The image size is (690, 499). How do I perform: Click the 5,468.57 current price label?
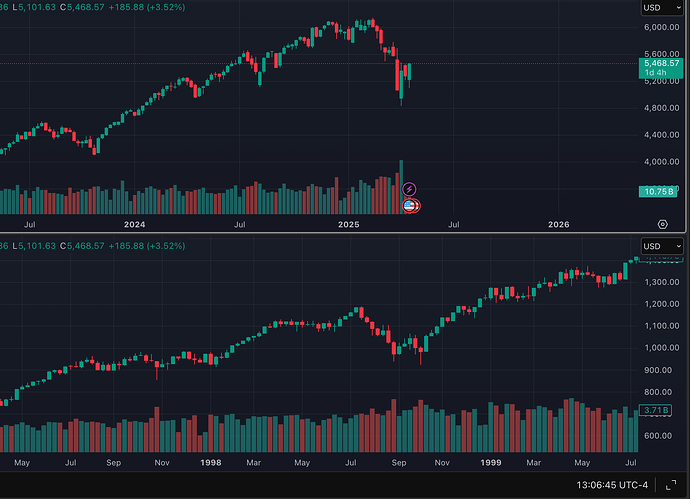660,63
